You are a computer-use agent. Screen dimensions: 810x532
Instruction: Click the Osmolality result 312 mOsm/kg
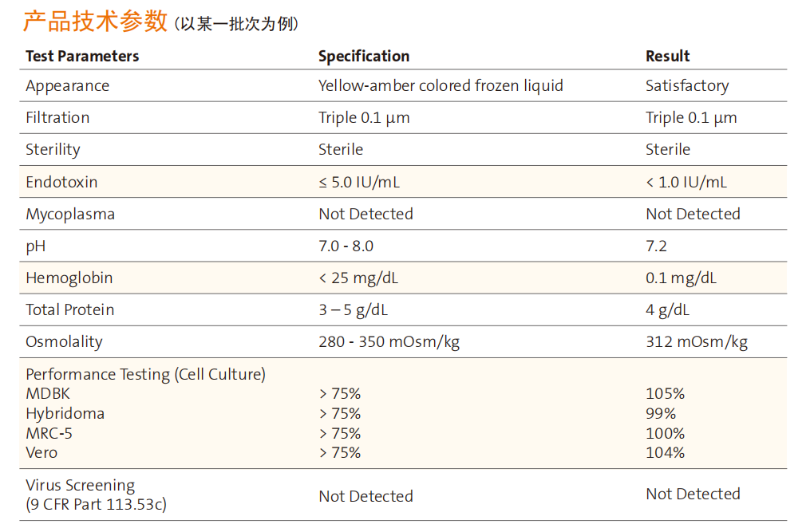(x=697, y=342)
